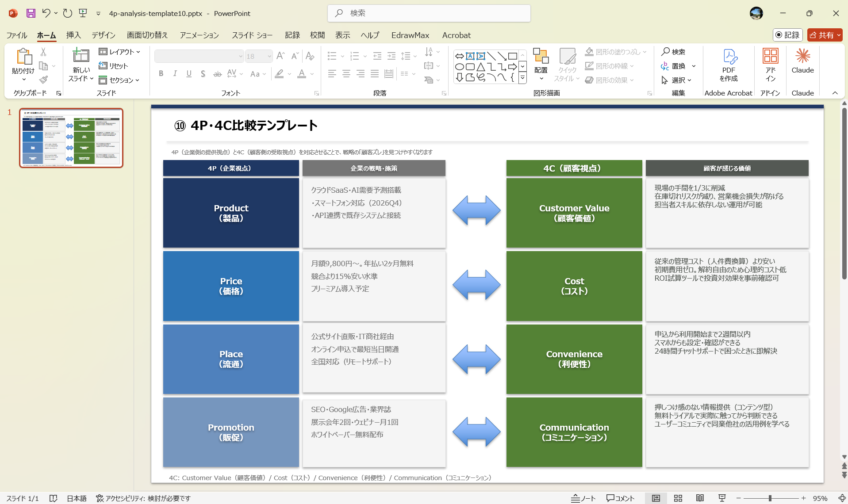Click the clear formatting icon

pyautogui.click(x=310, y=56)
